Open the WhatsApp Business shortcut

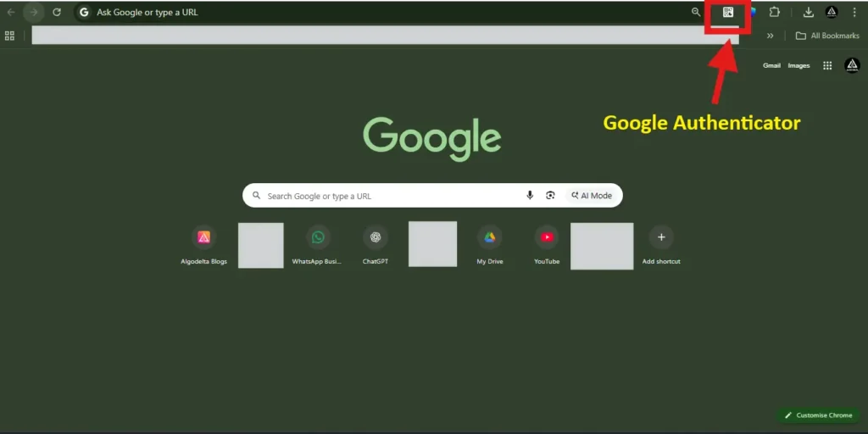(x=317, y=238)
